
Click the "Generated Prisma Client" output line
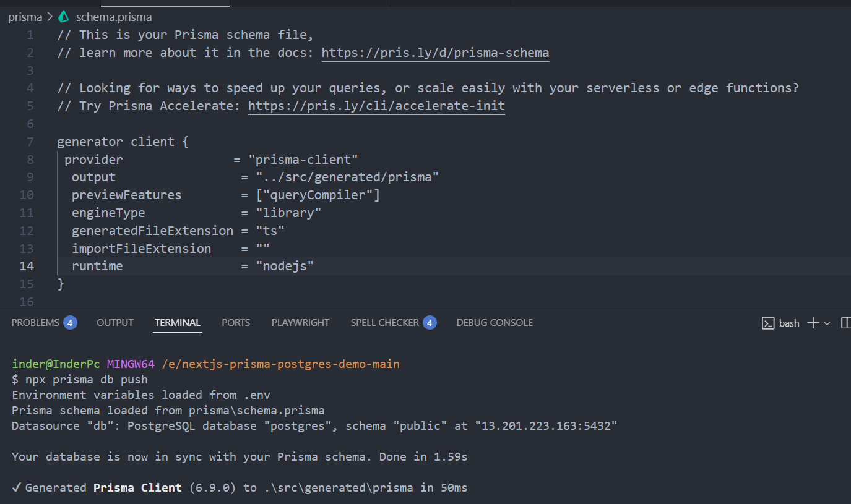coord(240,488)
